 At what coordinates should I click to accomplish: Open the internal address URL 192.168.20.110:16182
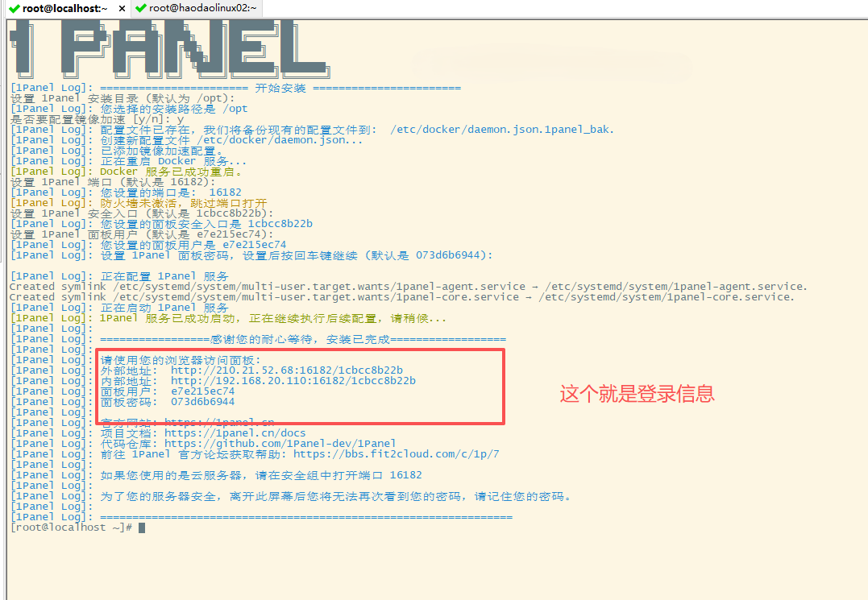(293, 380)
